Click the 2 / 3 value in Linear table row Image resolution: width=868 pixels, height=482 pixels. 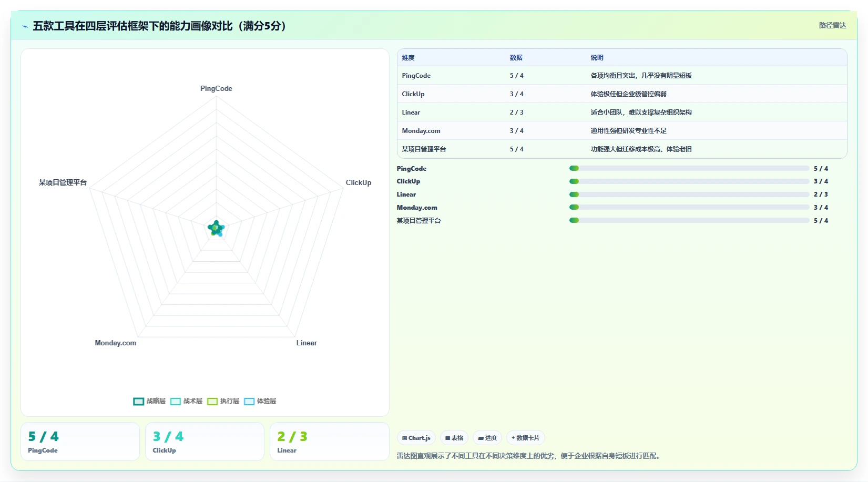516,112
